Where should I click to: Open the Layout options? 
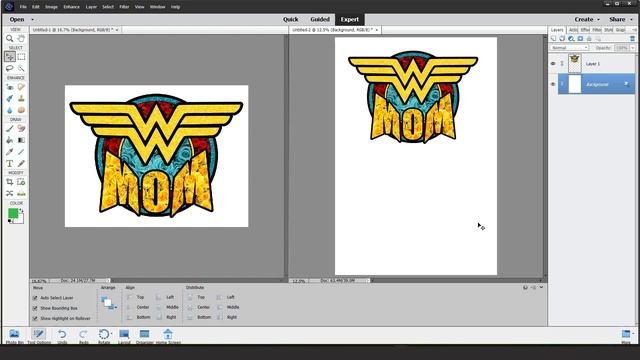124,336
